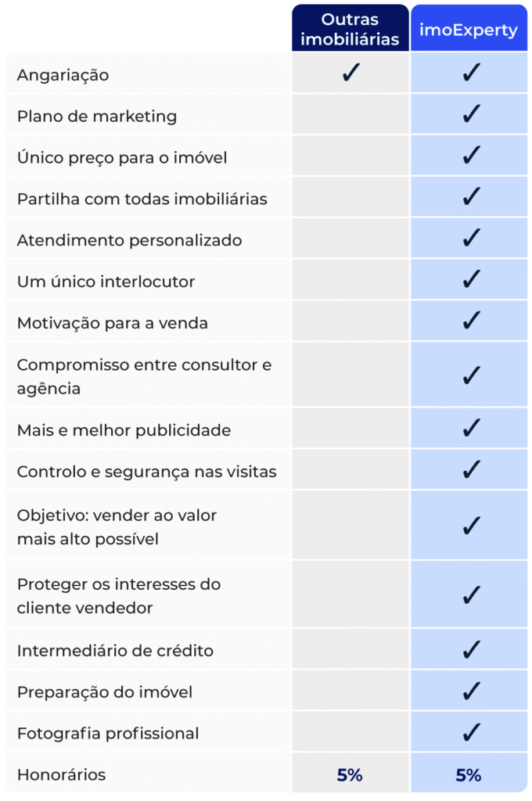Viewport: 532px width, 801px height.
Task: Click the checkmark for Um único interlocutor
Action: coord(470,281)
